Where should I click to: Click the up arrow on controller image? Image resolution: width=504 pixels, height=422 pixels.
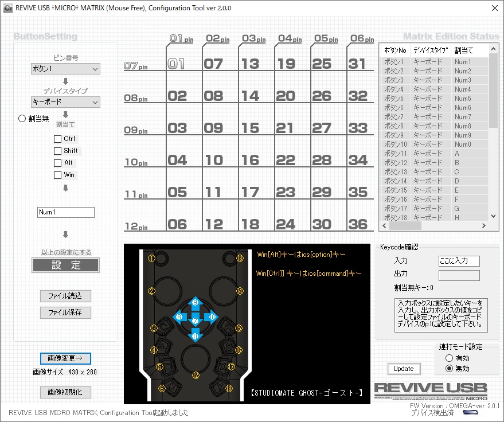[195, 304]
